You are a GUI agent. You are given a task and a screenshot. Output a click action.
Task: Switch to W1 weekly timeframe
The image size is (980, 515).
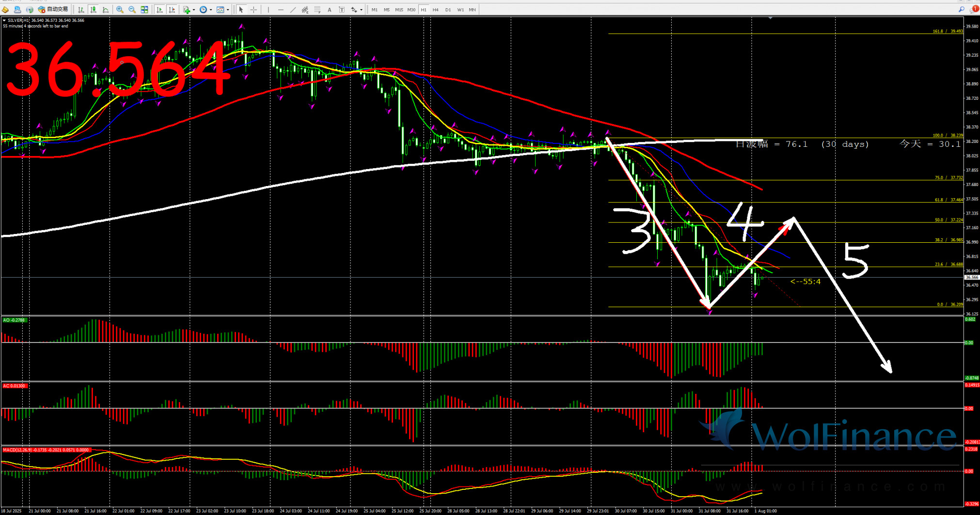click(x=460, y=10)
